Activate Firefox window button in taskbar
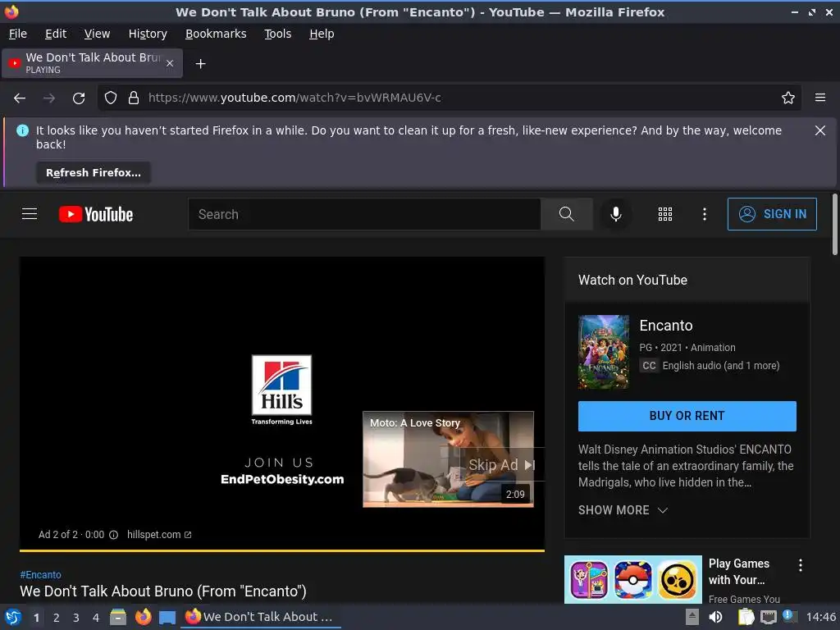 click(261, 617)
